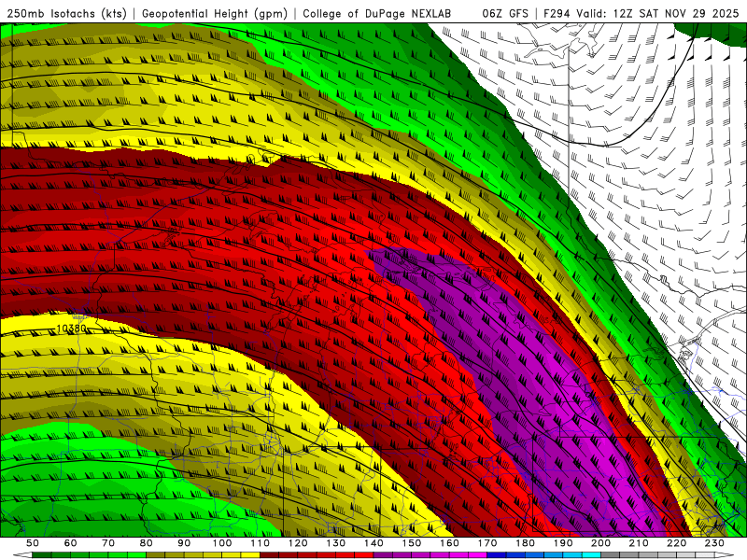This screenshot has width=747, height=560.
Task: Select the 70 value on the color scale
Action: pyautogui.click(x=108, y=543)
